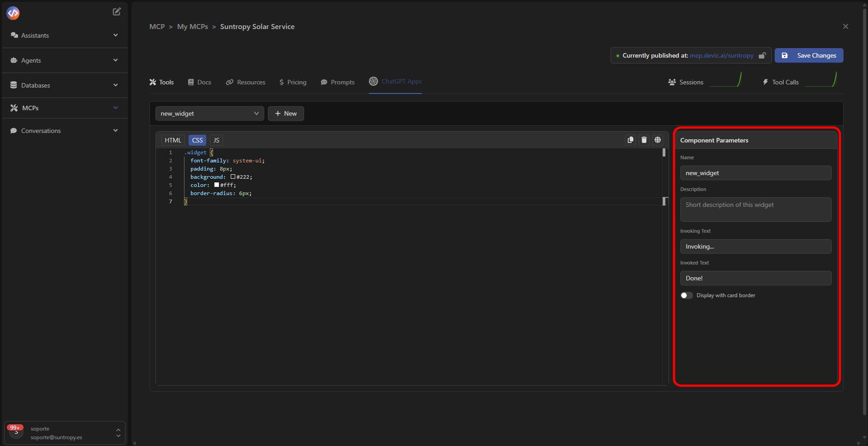Click the #222 background color swatch
868x446 pixels.
(233, 177)
